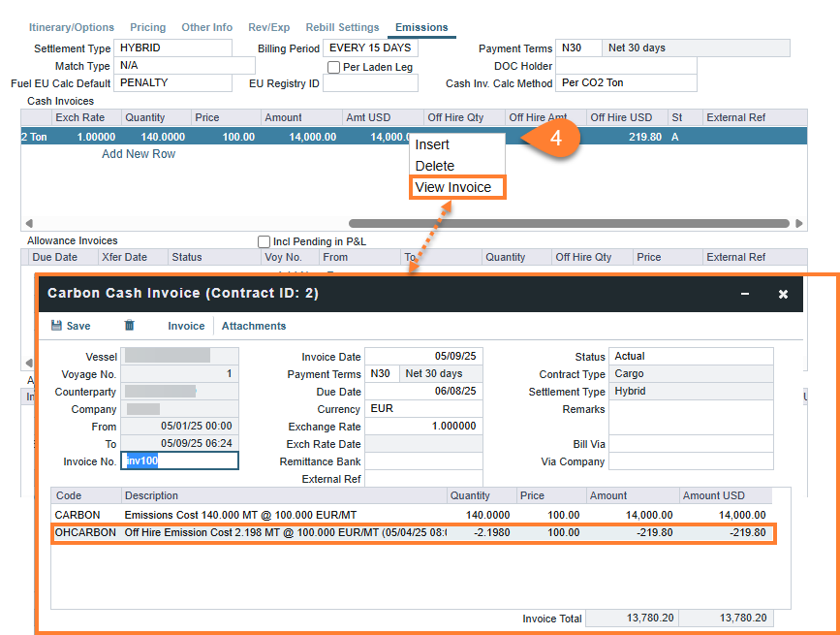Open the Settlement Type HYBRID field
840x635 pixels.
(x=173, y=48)
